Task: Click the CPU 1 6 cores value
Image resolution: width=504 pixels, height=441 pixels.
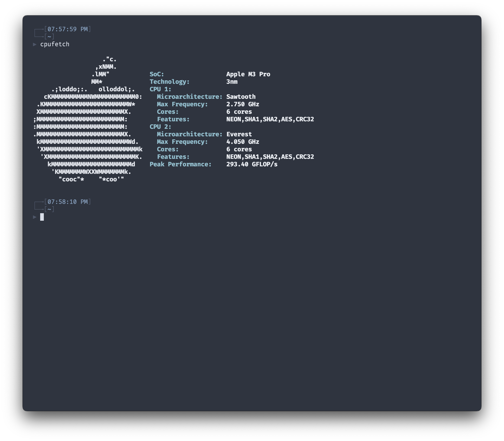Action: coord(239,112)
